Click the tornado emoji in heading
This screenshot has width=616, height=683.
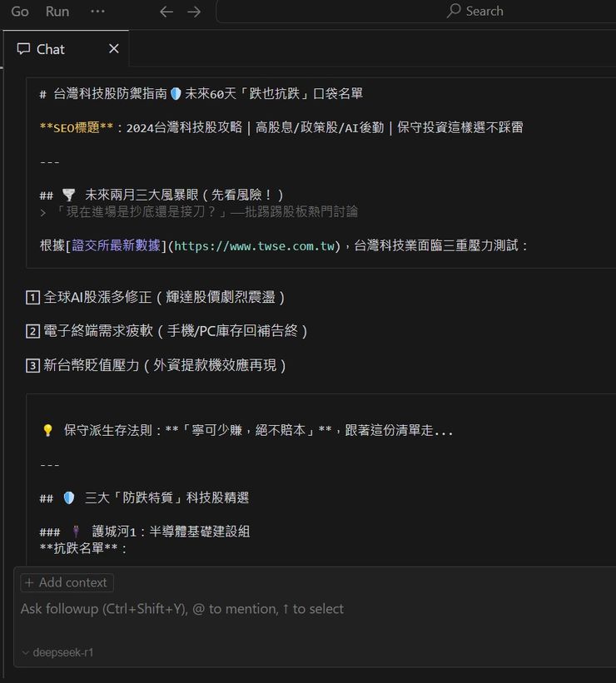(x=69, y=195)
